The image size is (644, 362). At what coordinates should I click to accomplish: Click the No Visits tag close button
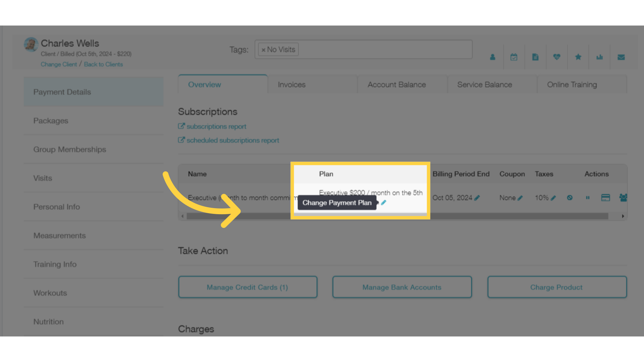click(x=263, y=49)
